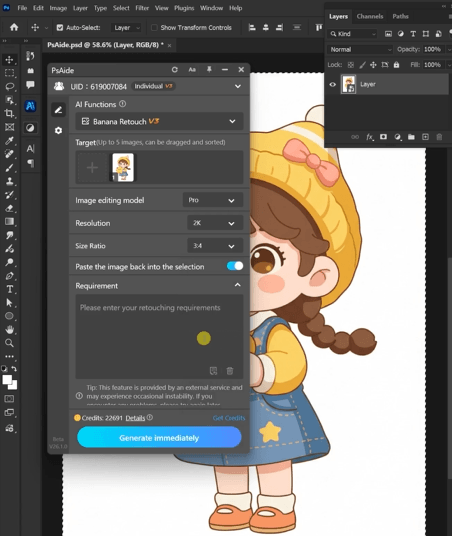Select the Path Selection arrow tool

click(x=9, y=303)
